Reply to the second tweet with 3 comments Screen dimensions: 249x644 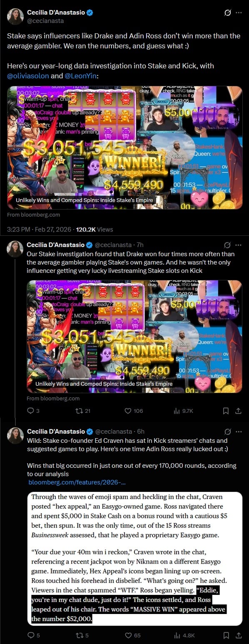(33, 411)
